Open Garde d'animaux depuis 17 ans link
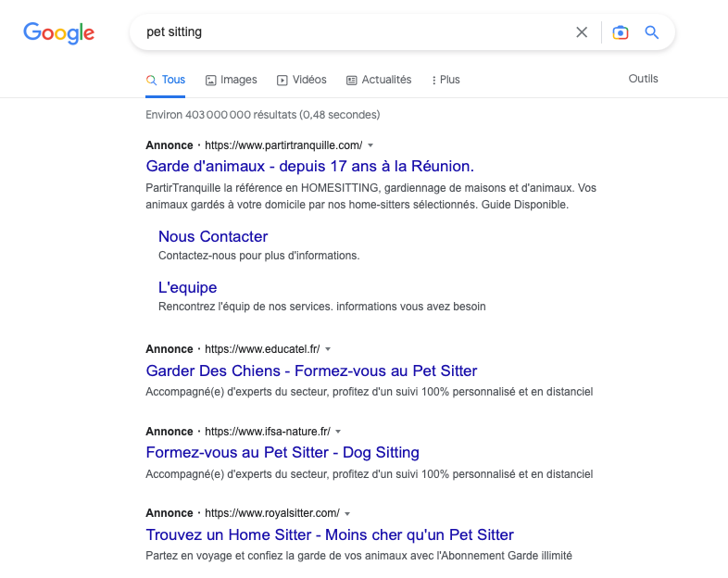This screenshot has width=728, height=578. (x=309, y=166)
